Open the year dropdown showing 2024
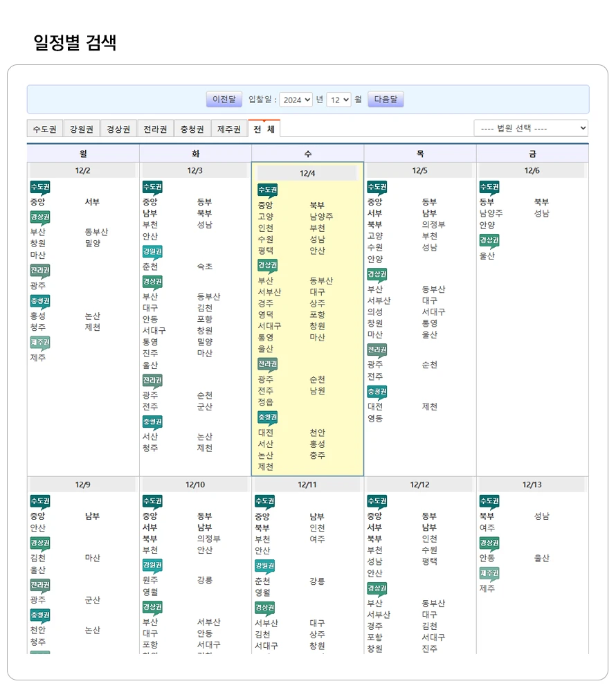Image resolution: width=616 pixels, height=697 pixels. [x=297, y=100]
